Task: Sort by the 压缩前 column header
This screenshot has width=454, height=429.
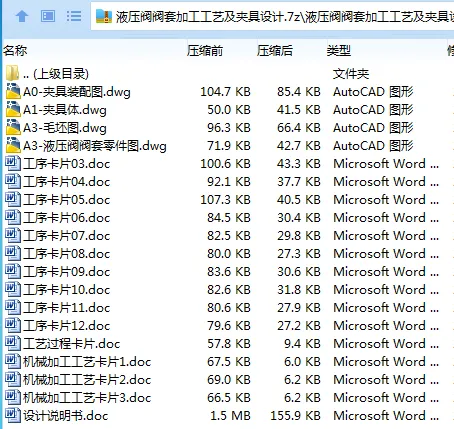Action: (x=205, y=51)
